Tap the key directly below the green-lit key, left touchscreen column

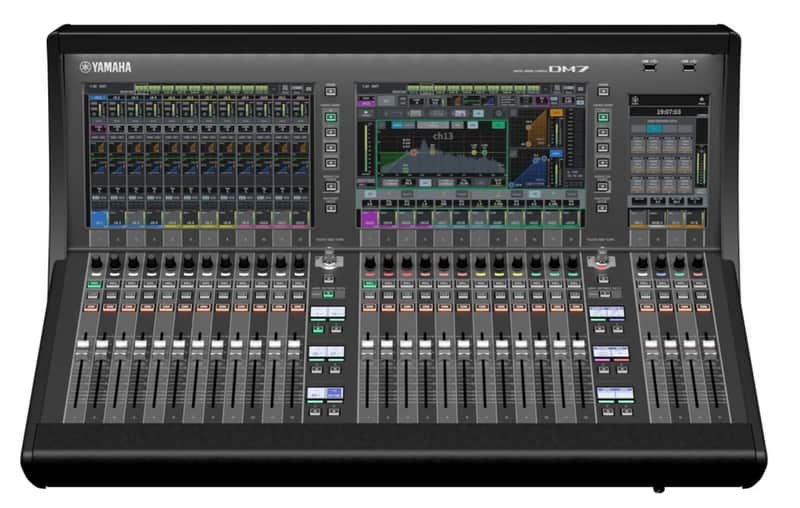tap(331, 132)
